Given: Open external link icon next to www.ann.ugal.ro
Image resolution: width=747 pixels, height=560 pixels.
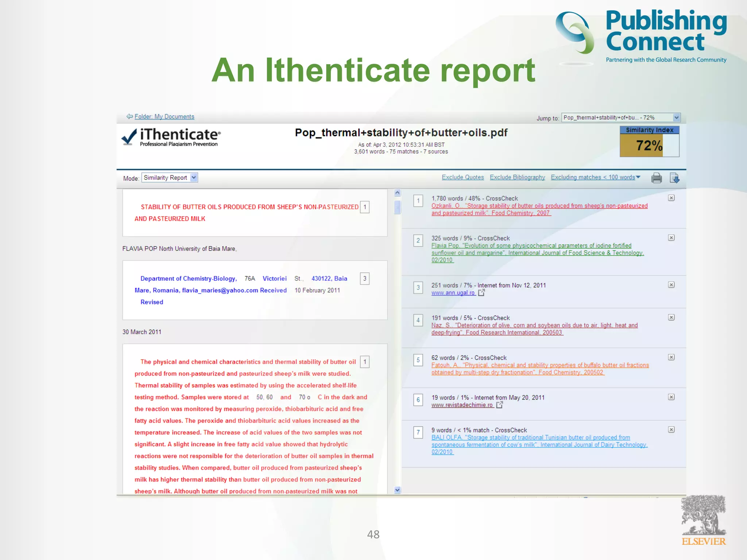Looking at the screenshot, I should click(x=481, y=292).
